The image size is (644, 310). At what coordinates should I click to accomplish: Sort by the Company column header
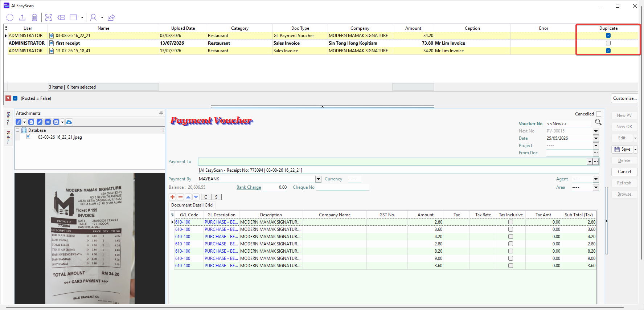[360, 28]
